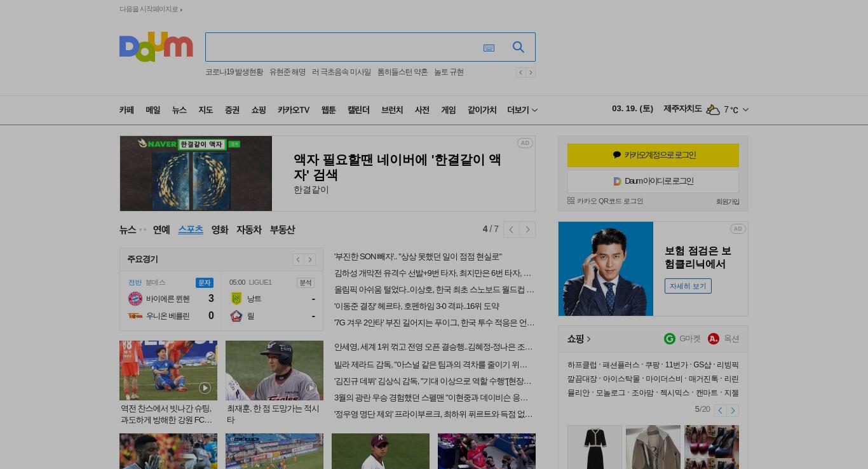This screenshot has height=469, width=868.
Task: Click the Union Berlin team logo
Action: coord(135,316)
